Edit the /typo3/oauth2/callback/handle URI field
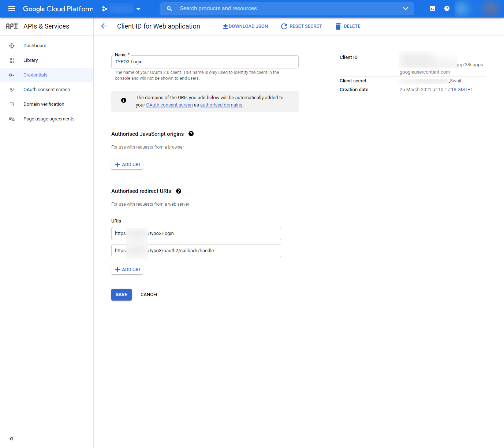Image resolution: width=504 pixels, height=448 pixels. [x=196, y=251]
